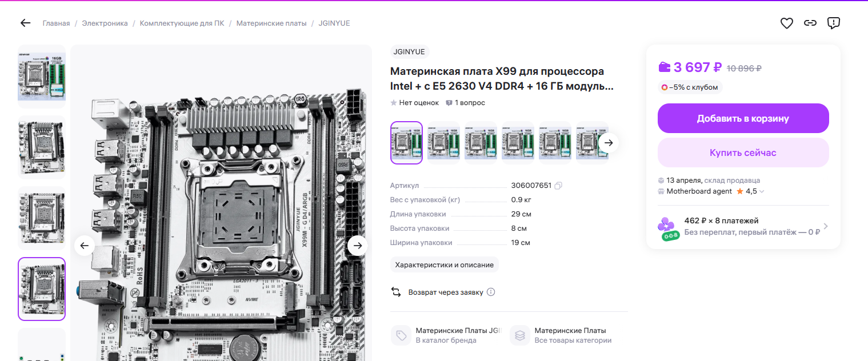Click Добавить в корзину button
Image resolution: width=868 pixels, height=361 pixels.
tap(743, 118)
